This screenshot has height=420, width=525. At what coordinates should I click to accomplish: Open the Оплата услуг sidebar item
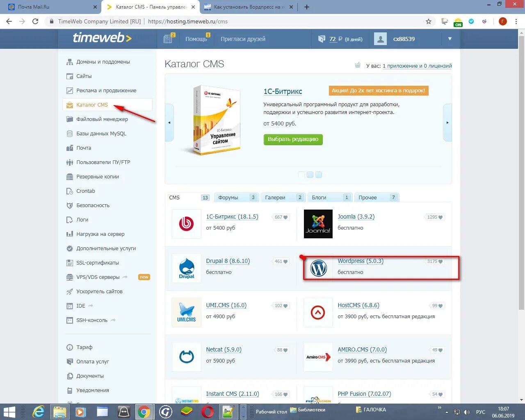coord(93,362)
